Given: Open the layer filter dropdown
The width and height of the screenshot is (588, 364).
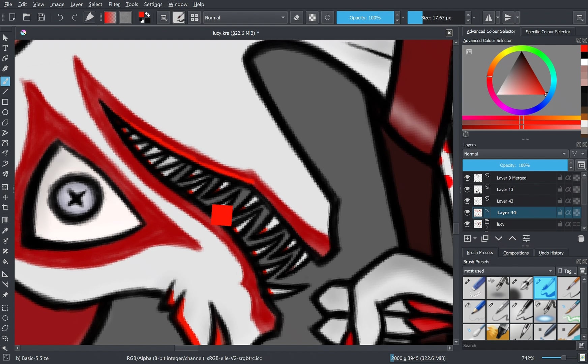Looking at the screenshot, I should coord(578,154).
